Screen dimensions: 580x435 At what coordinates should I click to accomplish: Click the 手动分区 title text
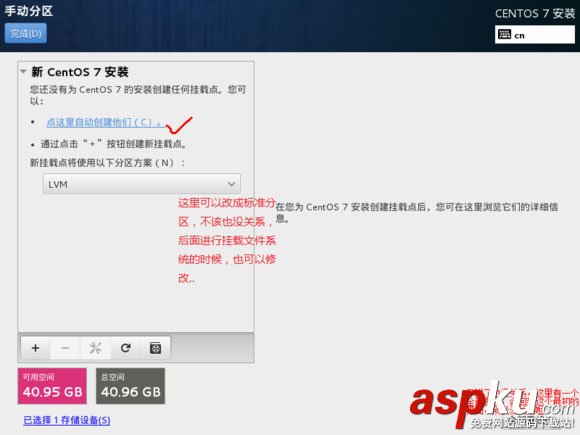tap(28, 11)
